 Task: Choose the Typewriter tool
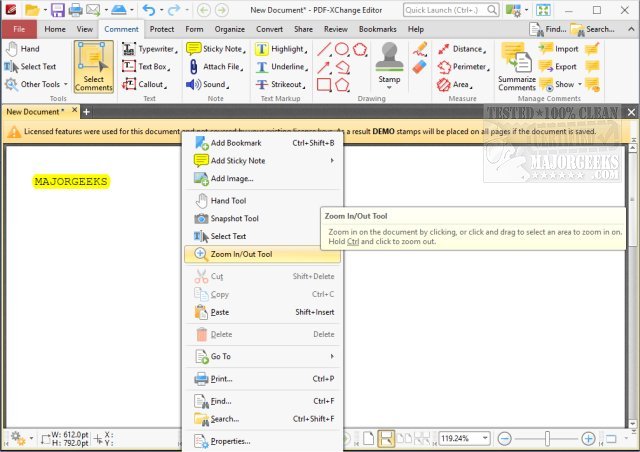tap(149, 49)
